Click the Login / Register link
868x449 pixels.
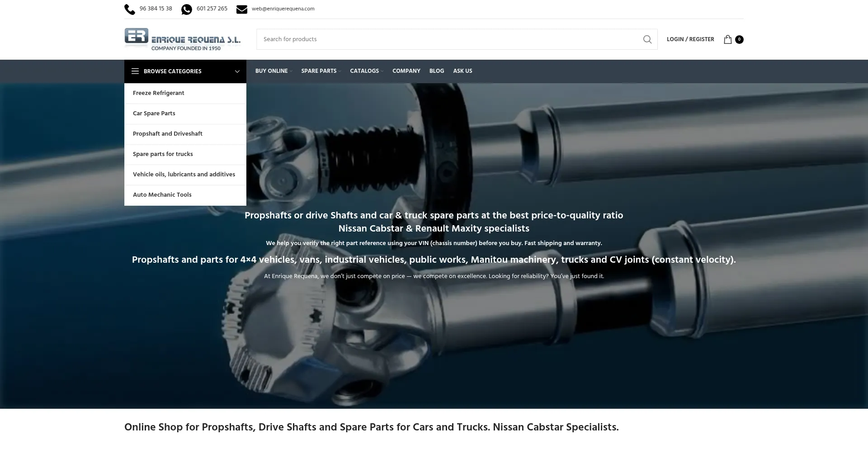pyautogui.click(x=690, y=39)
